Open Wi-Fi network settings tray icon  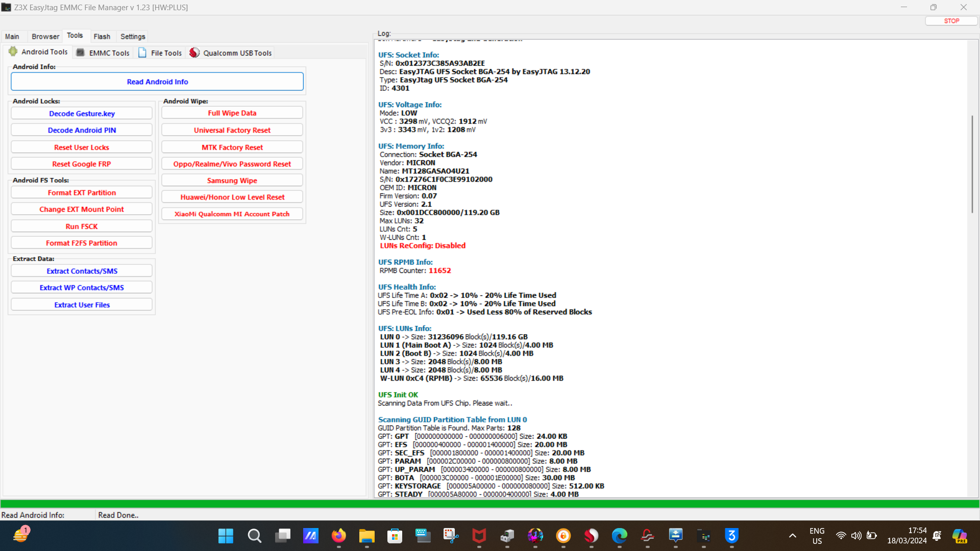841,536
